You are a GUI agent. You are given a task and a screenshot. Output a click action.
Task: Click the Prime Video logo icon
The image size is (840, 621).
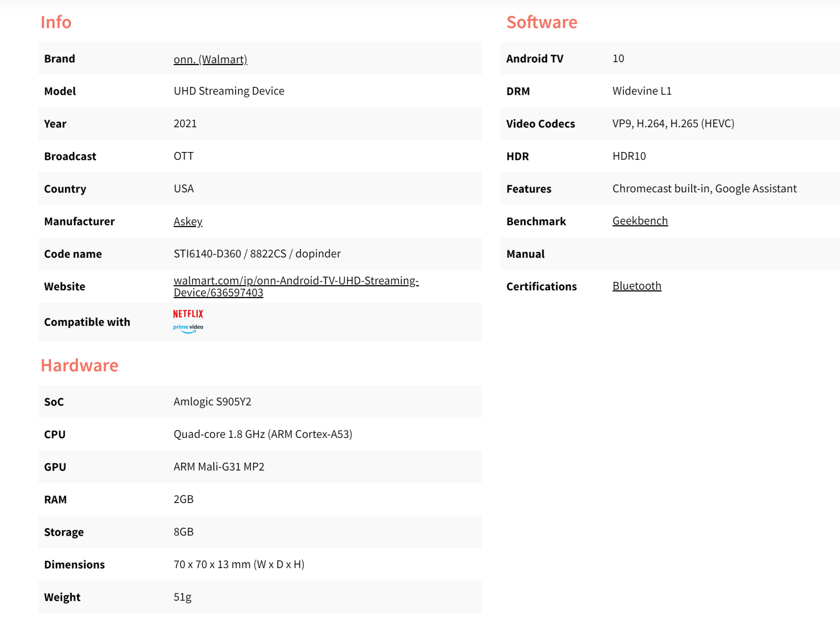click(188, 328)
